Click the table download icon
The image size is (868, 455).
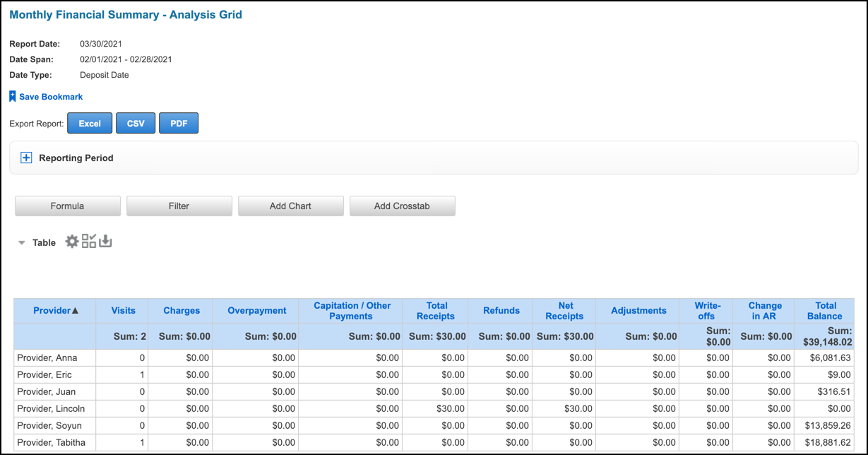[x=105, y=242]
